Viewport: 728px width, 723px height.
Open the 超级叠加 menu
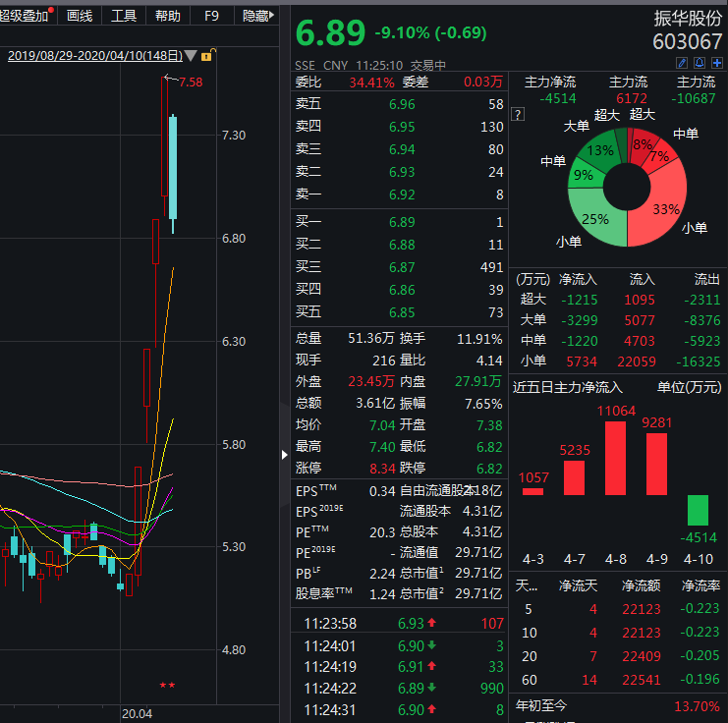(x=26, y=16)
